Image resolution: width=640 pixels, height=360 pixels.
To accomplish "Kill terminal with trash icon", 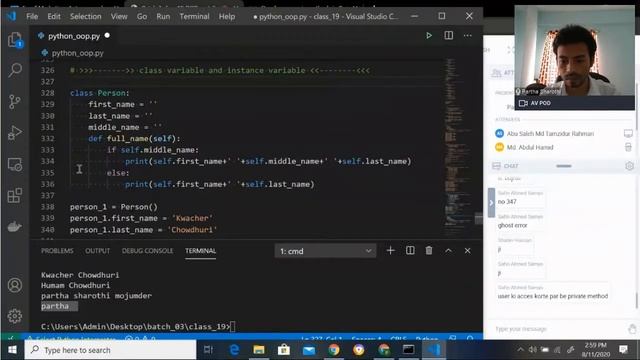I will (429, 250).
